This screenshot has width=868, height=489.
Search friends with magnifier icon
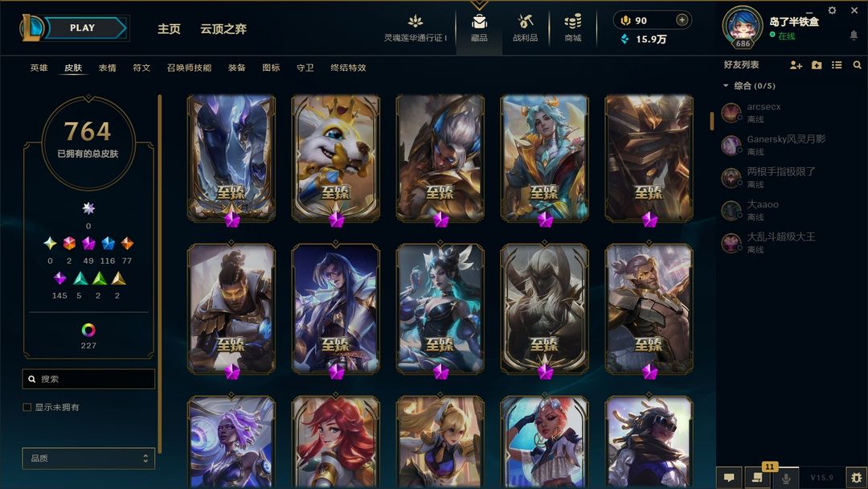click(x=857, y=65)
